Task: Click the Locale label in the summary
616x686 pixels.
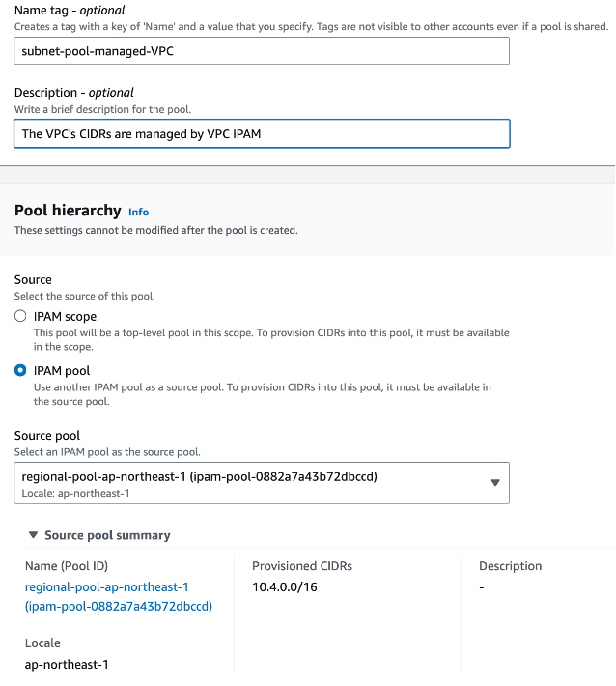Action: pos(42,643)
